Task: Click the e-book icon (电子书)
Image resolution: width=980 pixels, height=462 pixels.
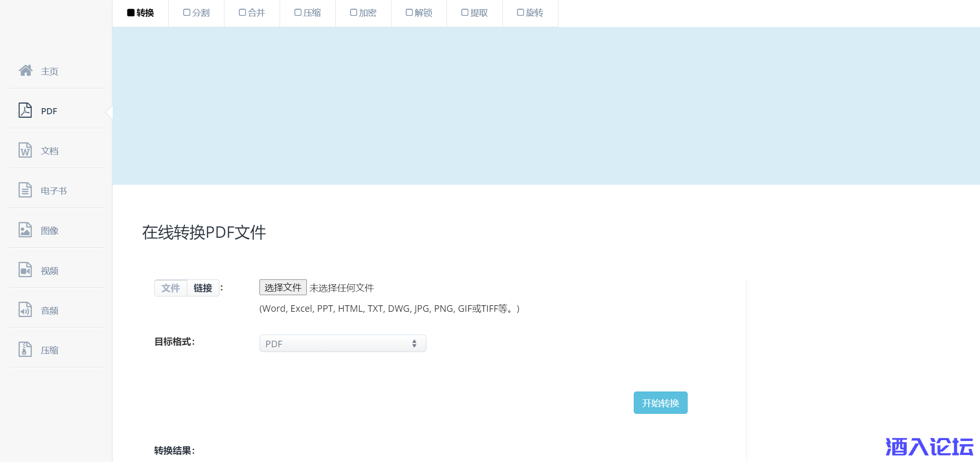Action: pos(25,190)
